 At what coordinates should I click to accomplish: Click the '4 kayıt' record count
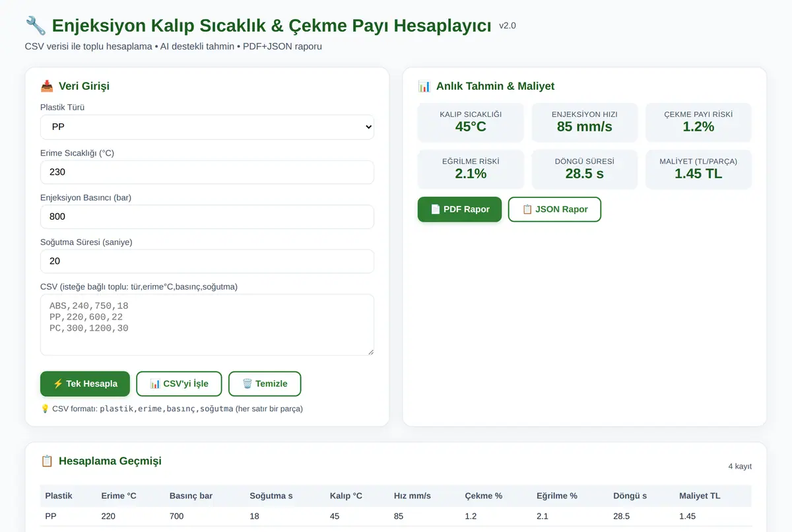(740, 467)
